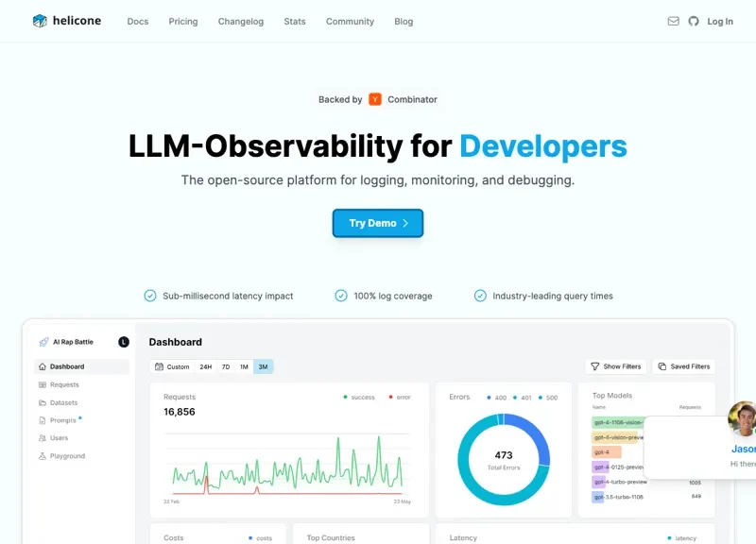Go to Requests in the sidebar
The image size is (756, 544).
81,384
